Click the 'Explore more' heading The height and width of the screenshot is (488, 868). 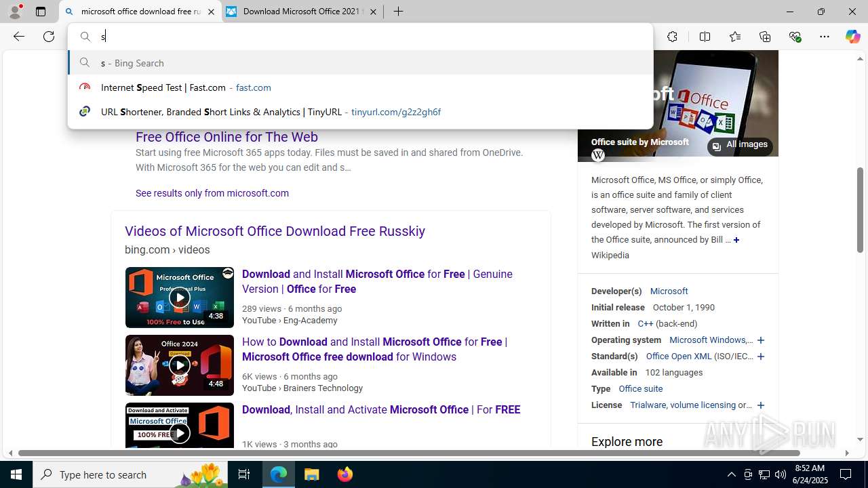click(x=627, y=442)
